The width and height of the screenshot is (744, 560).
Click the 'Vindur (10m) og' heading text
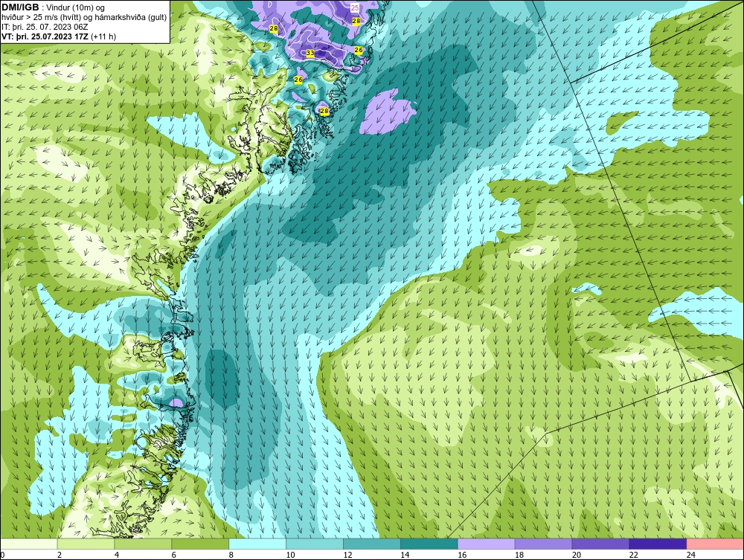77,7
